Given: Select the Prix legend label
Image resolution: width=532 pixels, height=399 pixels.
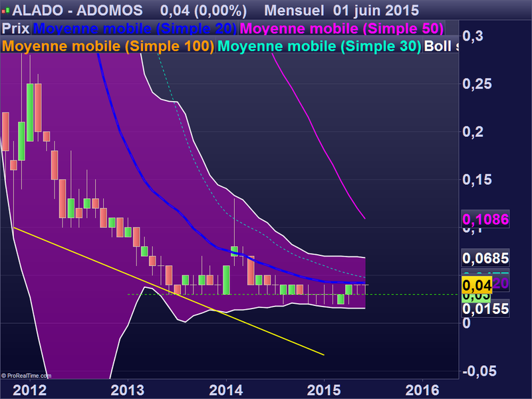Looking at the screenshot, I should click(15, 29).
